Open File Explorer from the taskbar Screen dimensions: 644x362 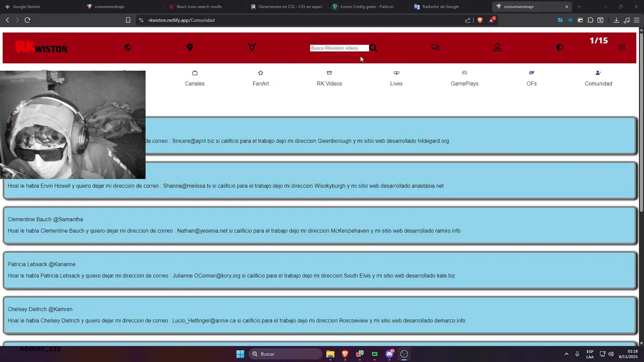(x=330, y=354)
